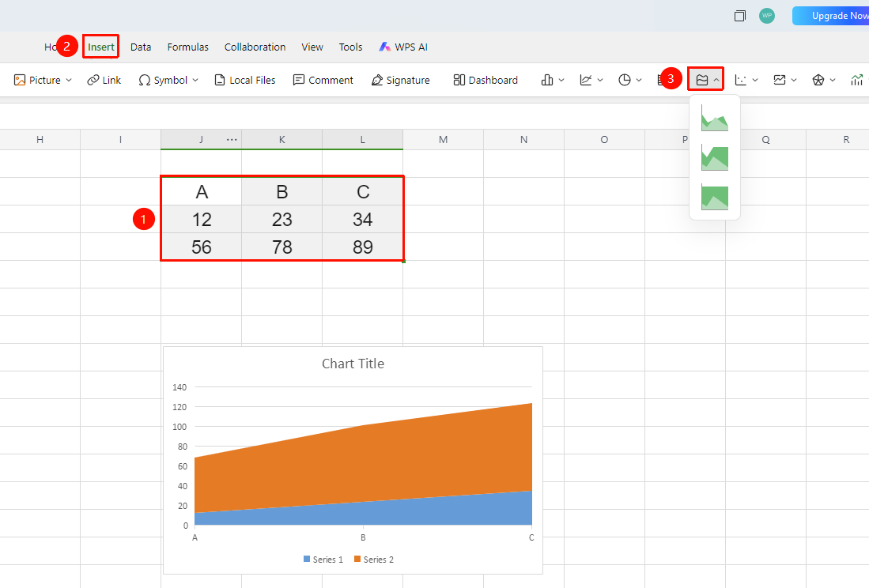Click the column J more-options dots
Image resolution: width=869 pixels, height=588 pixels.
[x=232, y=140]
